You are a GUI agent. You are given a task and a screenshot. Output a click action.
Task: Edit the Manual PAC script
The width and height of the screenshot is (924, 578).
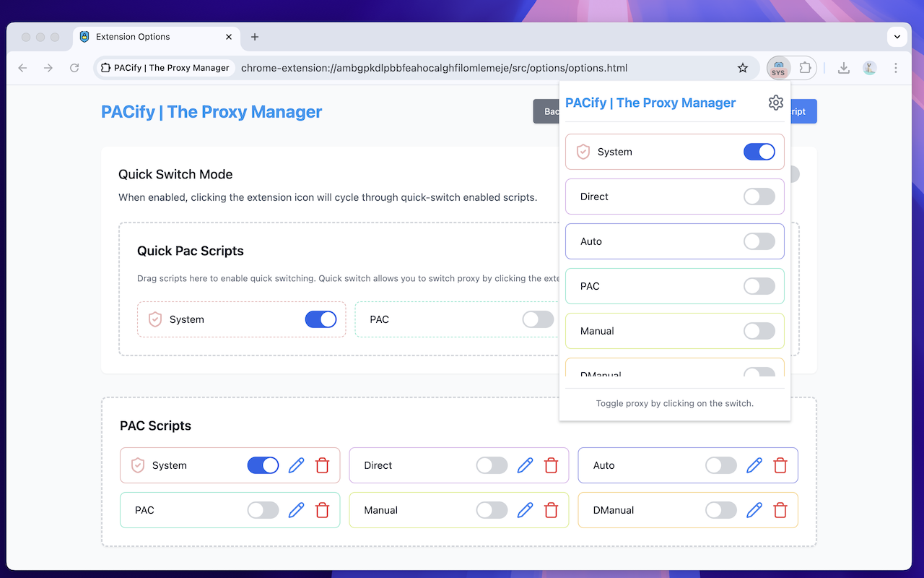click(x=525, y=510)
